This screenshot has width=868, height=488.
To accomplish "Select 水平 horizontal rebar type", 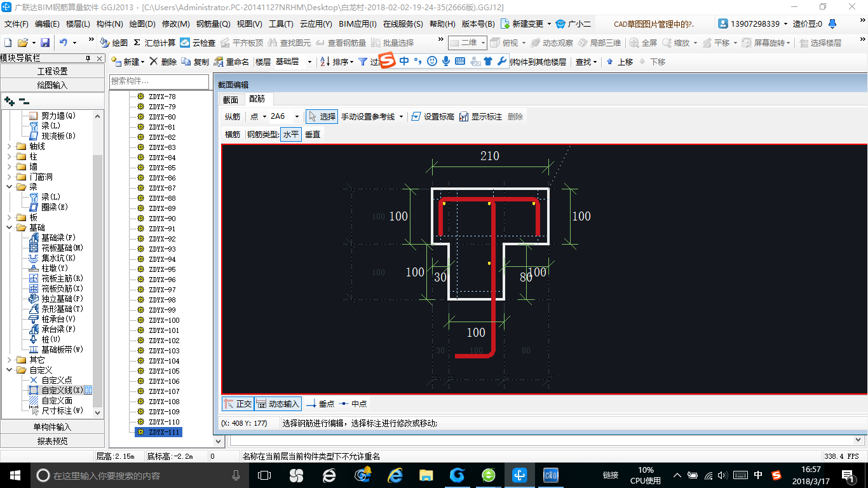I will pos(291,134).
